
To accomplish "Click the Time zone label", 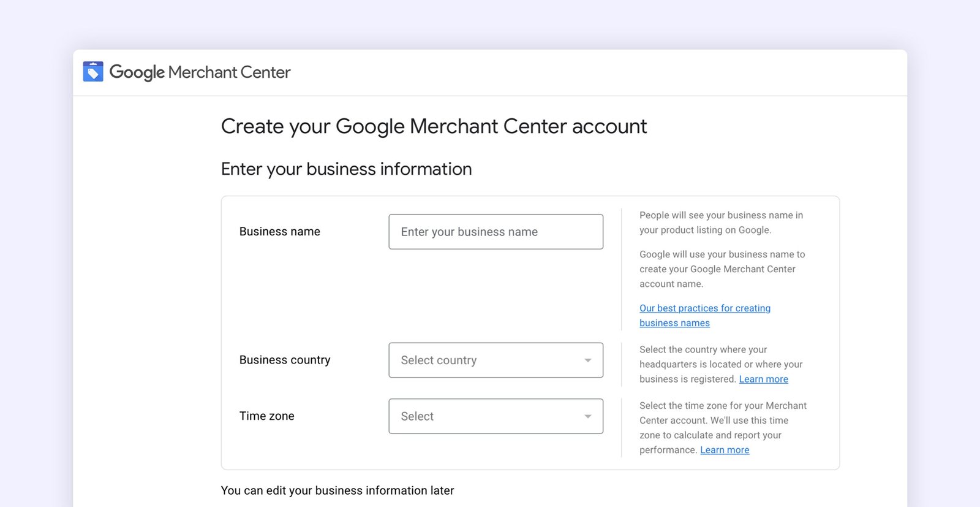I will tap(267, 416).
